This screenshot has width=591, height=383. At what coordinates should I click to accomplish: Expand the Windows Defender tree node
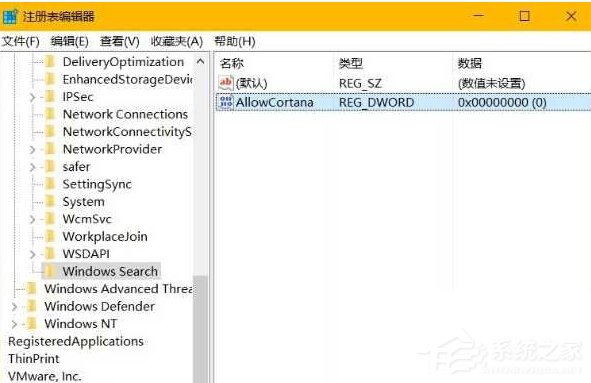pos(15,307)
